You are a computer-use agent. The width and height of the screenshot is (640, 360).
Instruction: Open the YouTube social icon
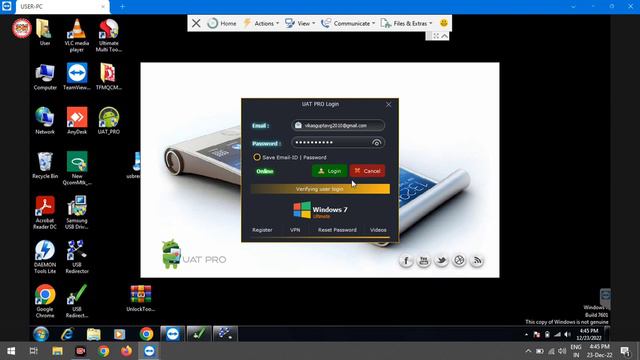pyautogui.click(x=424, y=260)
